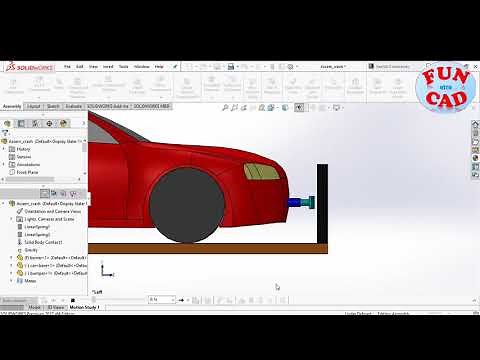The height and width of the screenshot is (360, 480).
Task: Switch to the Layout ribbon tab
Action: (34, 106)
